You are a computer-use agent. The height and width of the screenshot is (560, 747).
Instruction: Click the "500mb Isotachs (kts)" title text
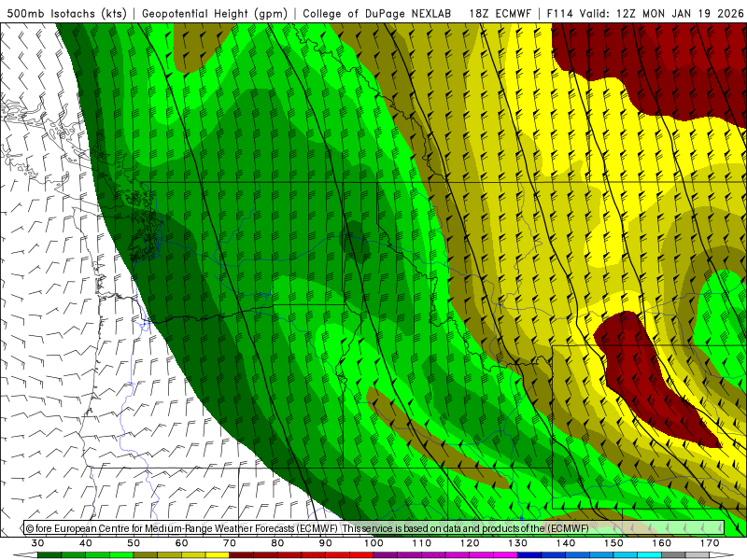pos(67,14)
